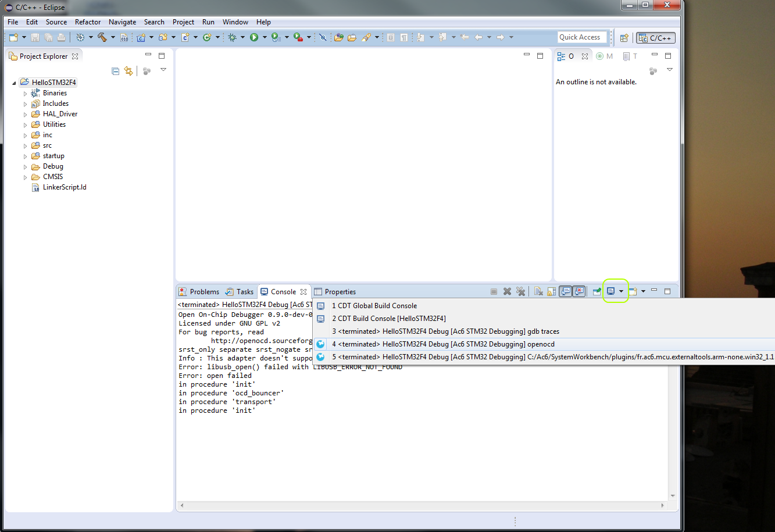Image resolution: width=775 pixels, height=532 pixels.
Task: Select LinkerScript.ld file in Project Explorer
Action: [x=64, y=187]
